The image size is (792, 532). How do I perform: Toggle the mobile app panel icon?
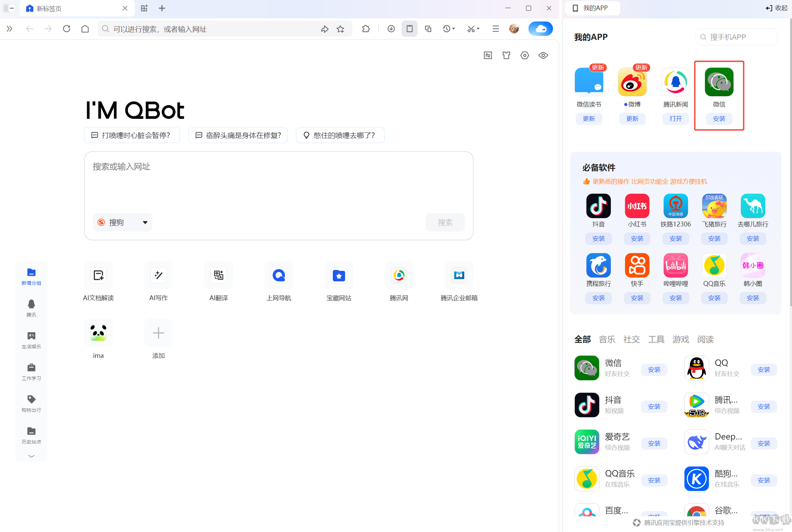tap(409, 29)
